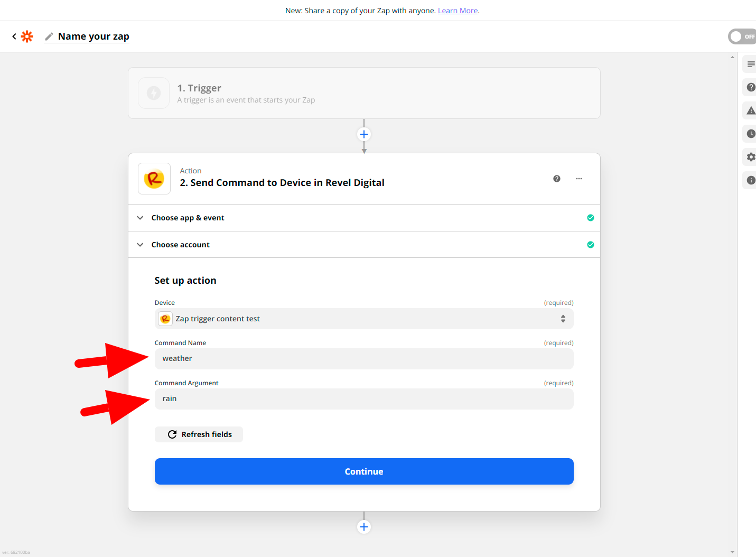The width and height of the screenshot is (756, 557).
Task: Click the pencil icon to rename zap
Action: tap(49, 36)
